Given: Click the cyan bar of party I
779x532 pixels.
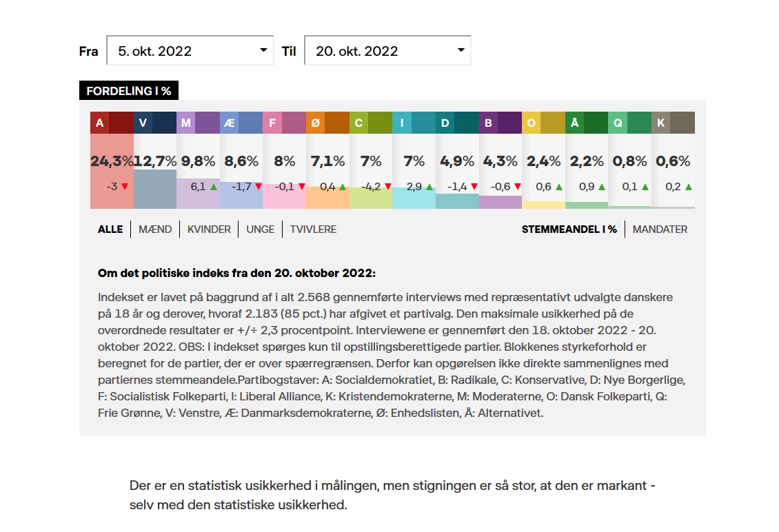Looking at the screenshot, I should [x=414, y=200].
